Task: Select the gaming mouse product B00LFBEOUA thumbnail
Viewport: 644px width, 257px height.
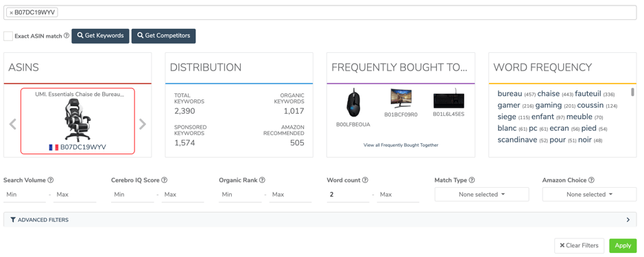Action: pos(353,103)
